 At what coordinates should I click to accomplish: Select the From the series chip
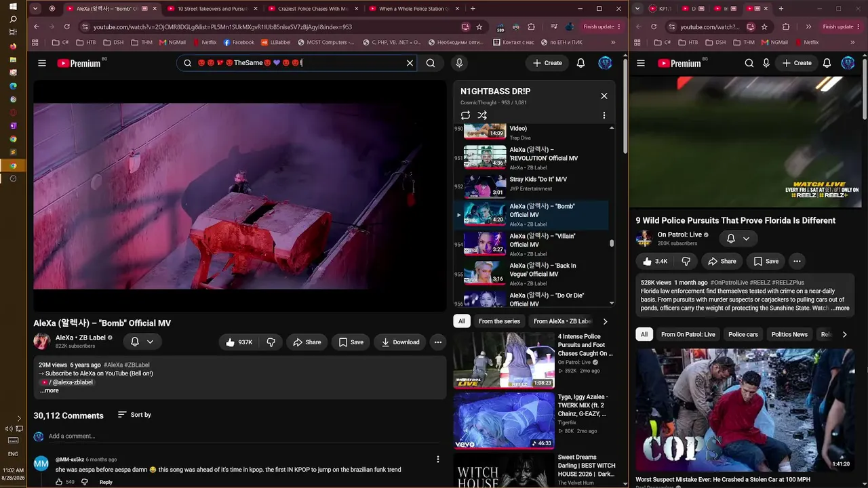499,321
